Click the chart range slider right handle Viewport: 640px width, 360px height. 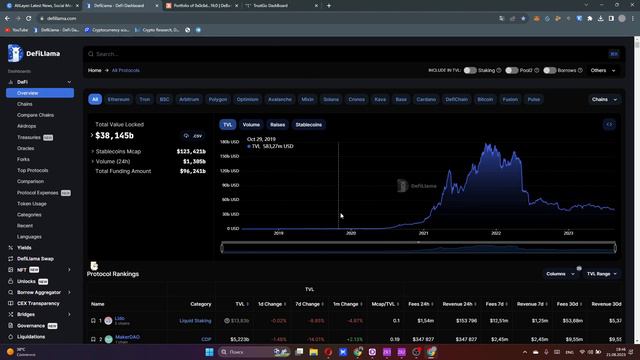point(615,247)
